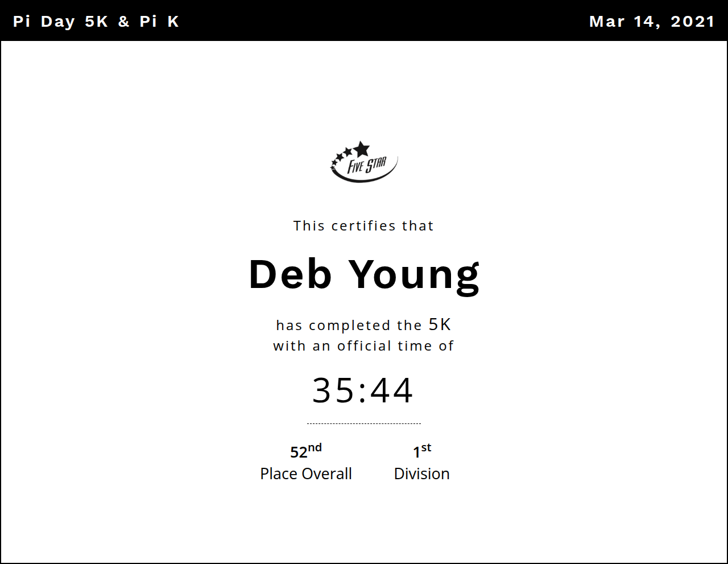Click "with an official time of" line
The height and width of the screenshot is (564, 728).
pos(363,346)
